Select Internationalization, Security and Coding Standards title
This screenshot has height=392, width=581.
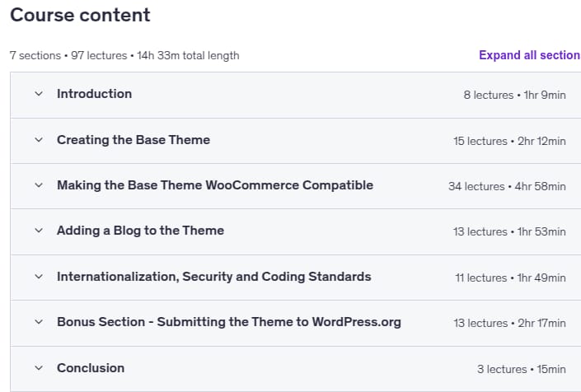[213, 277]
